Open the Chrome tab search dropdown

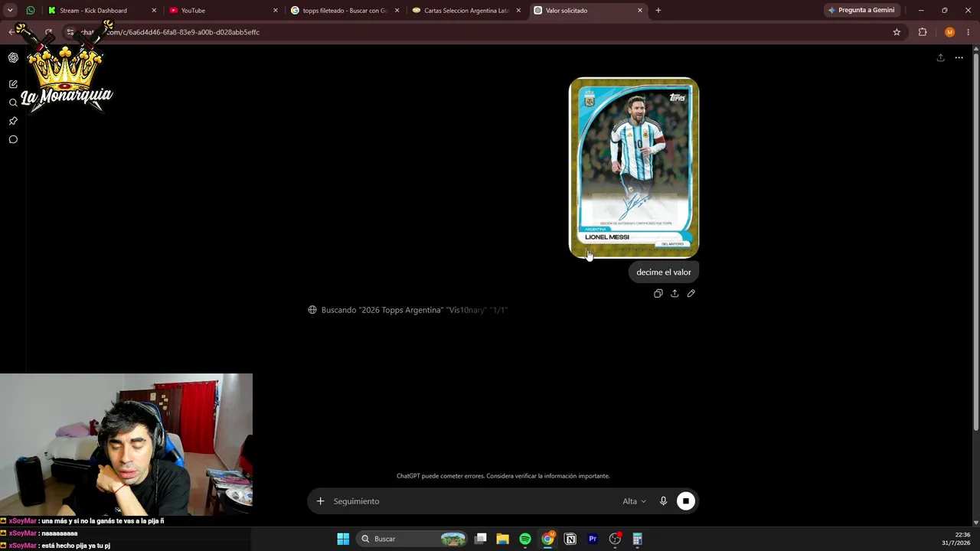pyautogui.click(x=10, y=10)
